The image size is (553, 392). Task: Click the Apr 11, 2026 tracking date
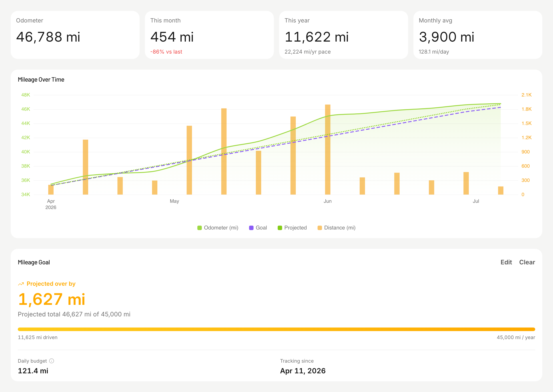click(x=303, y=371)
